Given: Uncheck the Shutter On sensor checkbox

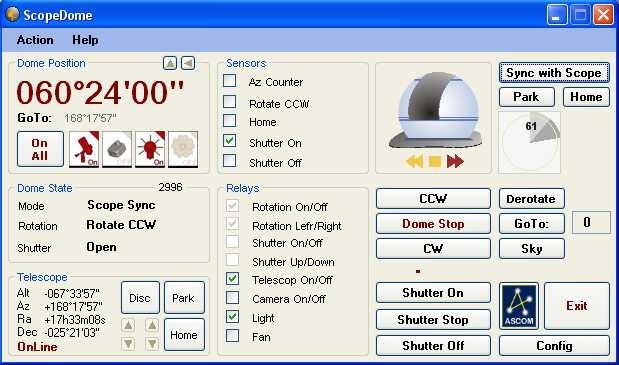Looking at the screenshot, I should (x=230, y=140).
